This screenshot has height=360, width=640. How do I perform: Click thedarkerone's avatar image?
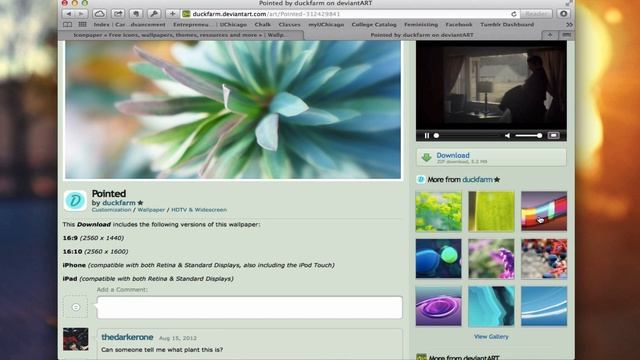coord(76,339)
